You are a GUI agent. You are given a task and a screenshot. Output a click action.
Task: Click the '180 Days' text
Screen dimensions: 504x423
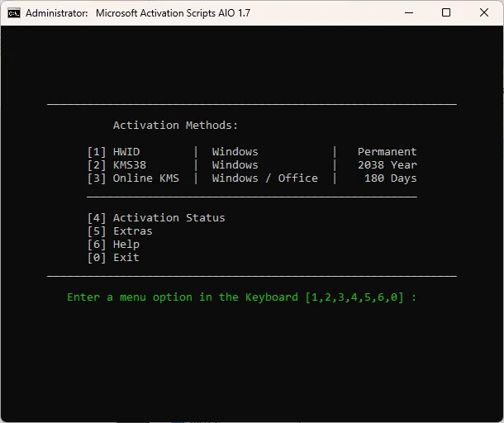pyautogui.click(x=391, y=178)
